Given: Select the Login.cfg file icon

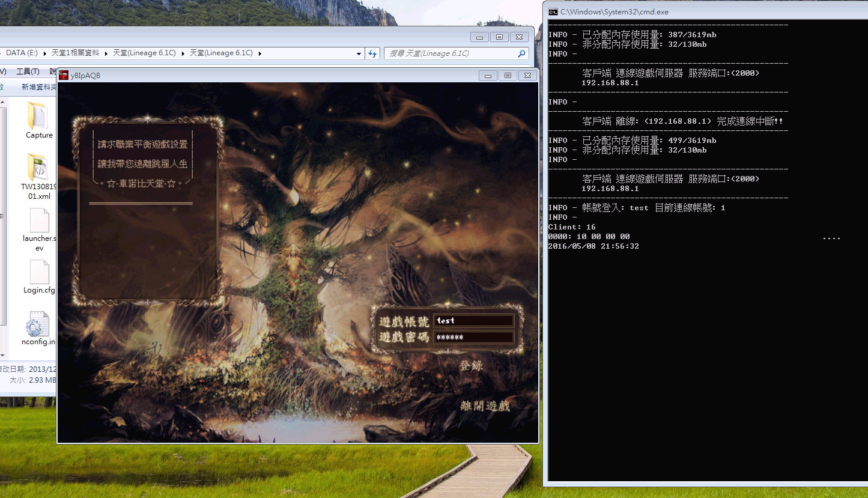Looking at the screenshot, I should 39,272.
